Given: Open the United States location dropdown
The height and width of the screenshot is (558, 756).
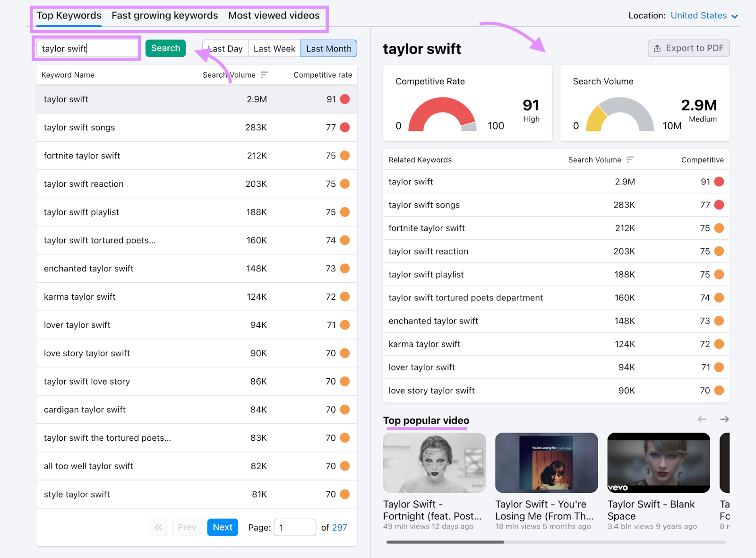Looking at the screenshot, I should 704,16.
